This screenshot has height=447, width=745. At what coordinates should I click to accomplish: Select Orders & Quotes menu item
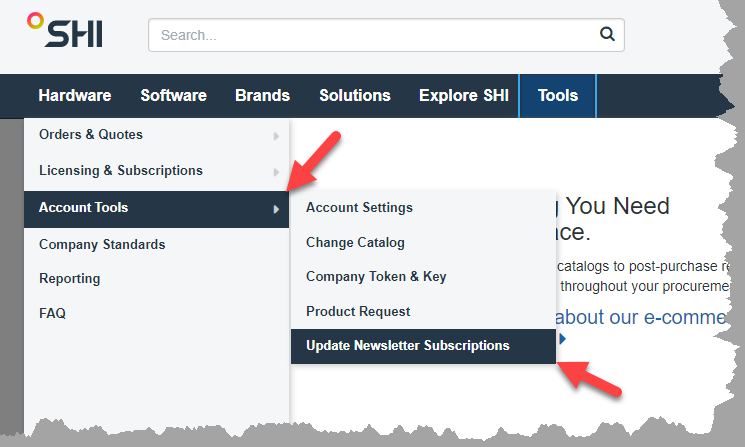click(x=156, y=135)
